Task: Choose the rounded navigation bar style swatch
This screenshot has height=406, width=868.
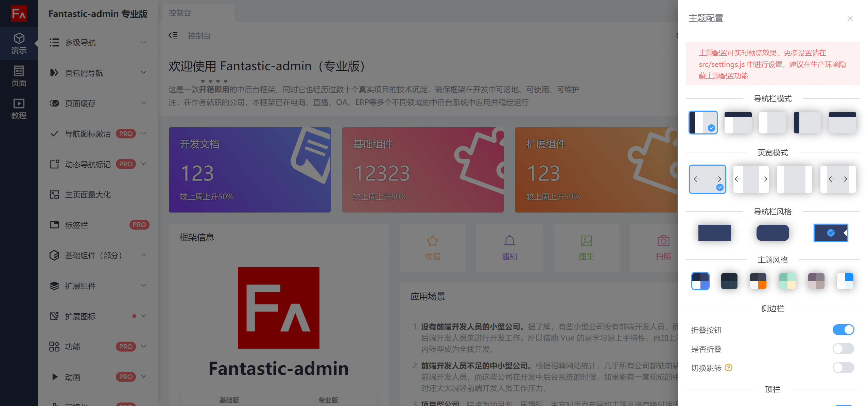Action: (x=772, y=233)
